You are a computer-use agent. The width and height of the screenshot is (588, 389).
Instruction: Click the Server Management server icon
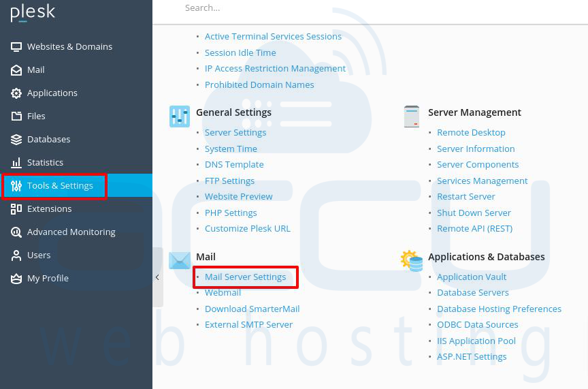coord(411,116)
